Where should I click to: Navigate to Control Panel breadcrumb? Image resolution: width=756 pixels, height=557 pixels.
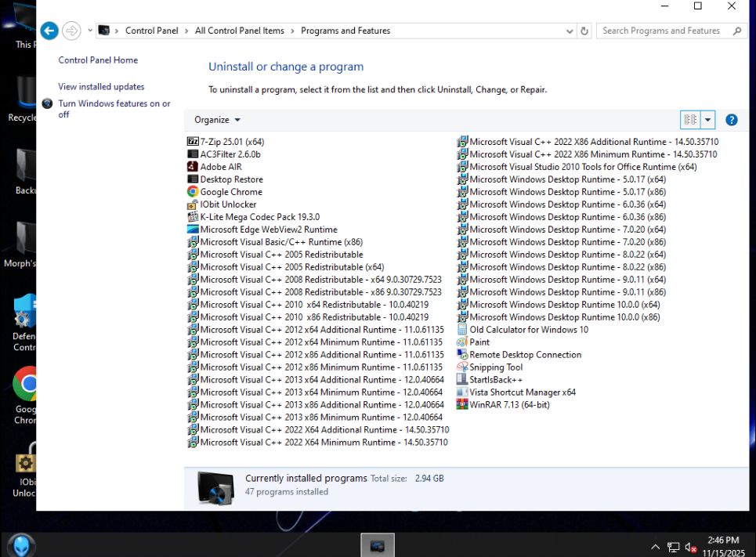point(151,31)
